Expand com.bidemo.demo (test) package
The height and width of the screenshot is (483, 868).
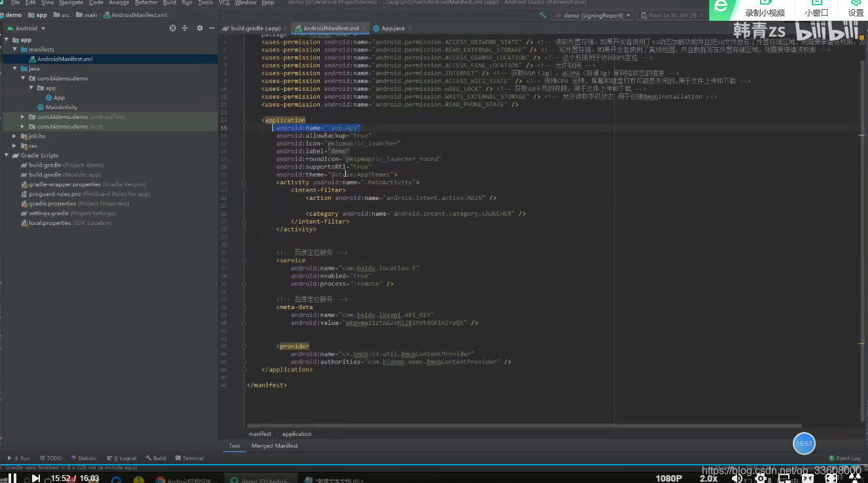pos(23,126)
